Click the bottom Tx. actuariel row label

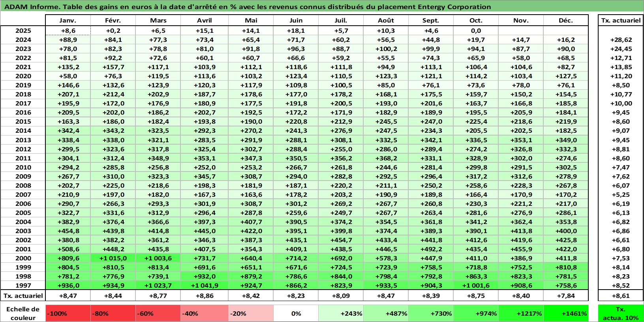(23, 296)
